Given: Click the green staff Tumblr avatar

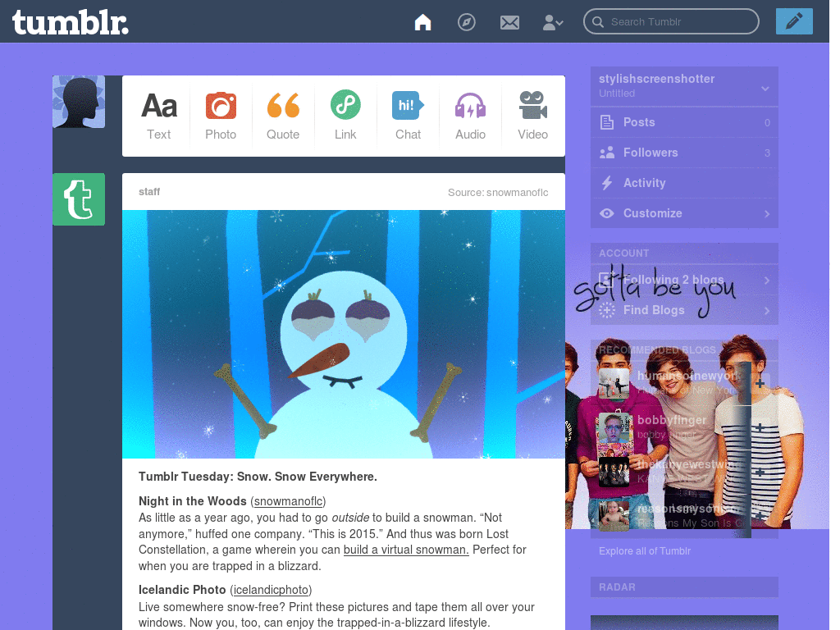Looking at the screenshot, I should 79,199.
